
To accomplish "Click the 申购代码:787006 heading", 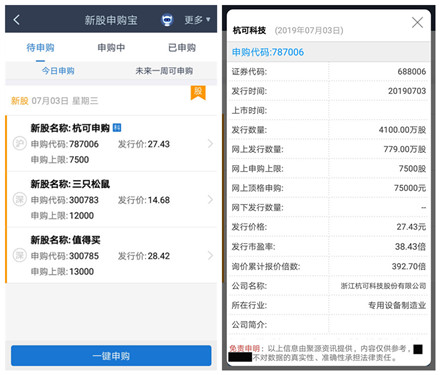I will pyautogui.click(x=268, y=52).
